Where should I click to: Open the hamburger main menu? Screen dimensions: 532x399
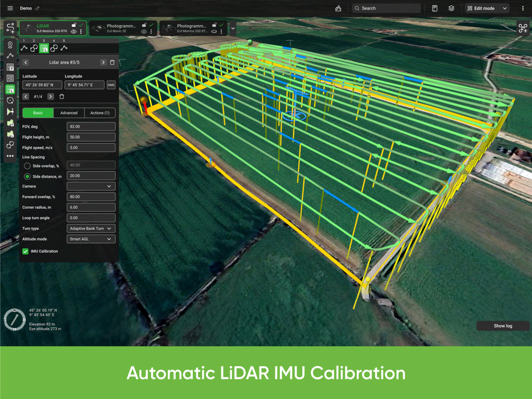pos(10,8)
